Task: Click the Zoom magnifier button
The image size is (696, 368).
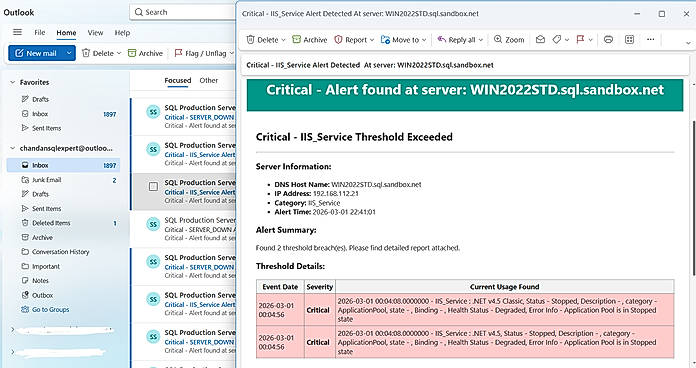Action: (x=509, y=40)
